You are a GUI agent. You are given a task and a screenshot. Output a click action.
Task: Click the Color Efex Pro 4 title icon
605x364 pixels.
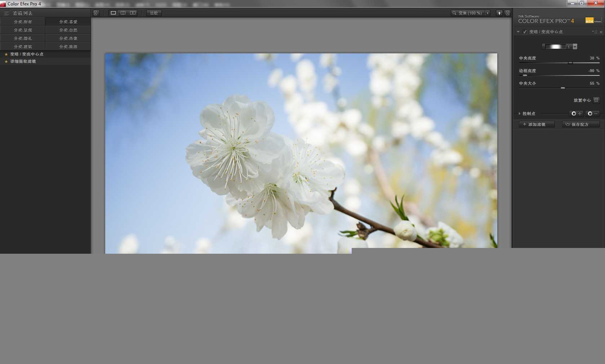3,4
